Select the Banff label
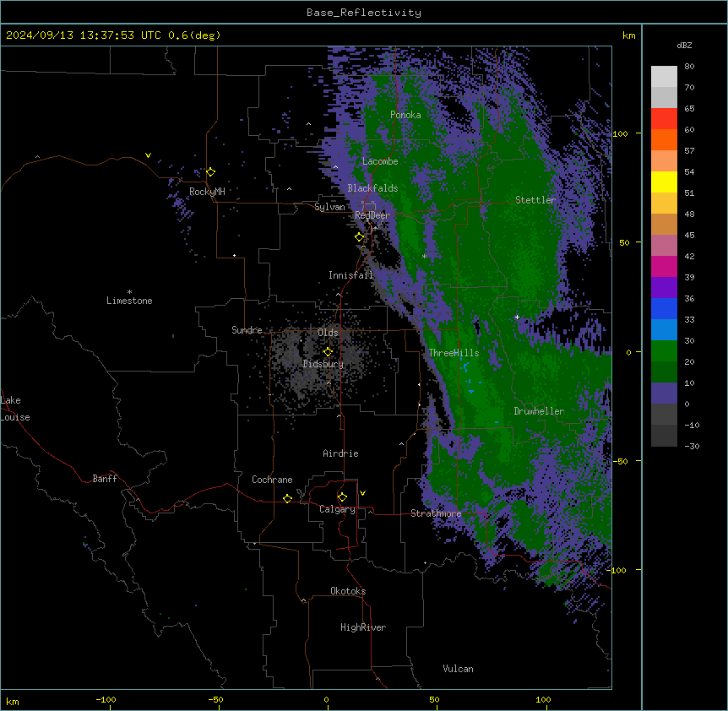 coord(105,479)
